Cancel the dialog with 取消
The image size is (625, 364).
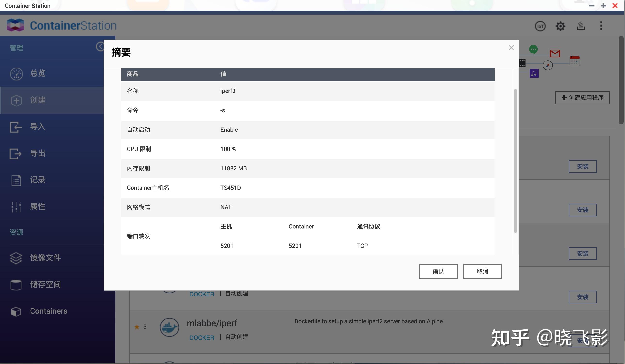[x=482, y=271]
